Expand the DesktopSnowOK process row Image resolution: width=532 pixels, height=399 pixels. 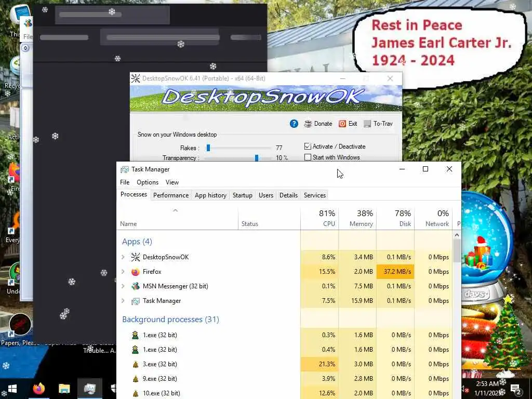(x=123, y=257)
